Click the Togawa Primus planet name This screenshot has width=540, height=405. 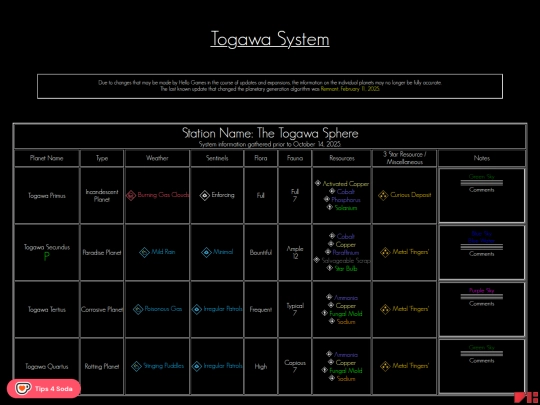(46, 196)
